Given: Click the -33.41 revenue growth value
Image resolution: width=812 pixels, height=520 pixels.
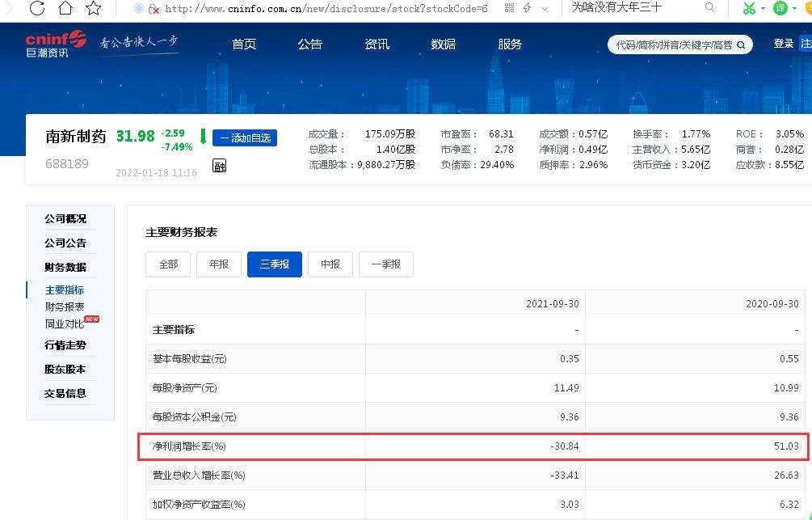Looking at the screenshot, I should 565,476.
